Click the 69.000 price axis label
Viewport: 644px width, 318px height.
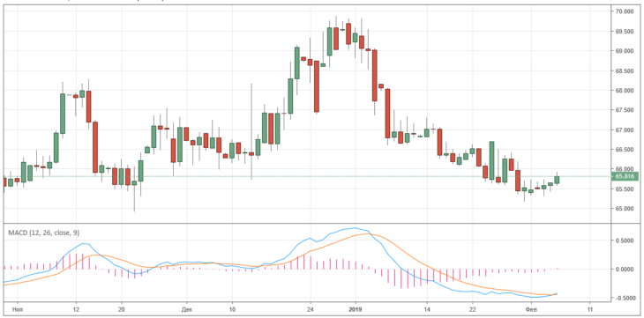click(x=625, y=51)
